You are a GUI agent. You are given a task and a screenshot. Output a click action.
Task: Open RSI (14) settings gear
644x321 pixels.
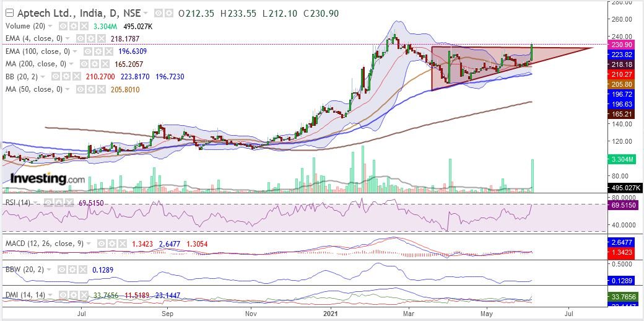[x=58, y=203]
